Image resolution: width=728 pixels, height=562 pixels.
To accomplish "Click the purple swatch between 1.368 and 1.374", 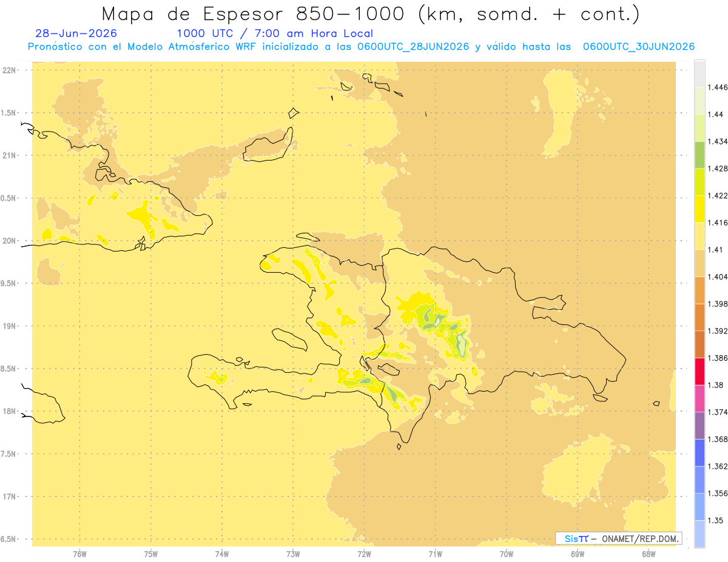I will [x=699, y=426].
